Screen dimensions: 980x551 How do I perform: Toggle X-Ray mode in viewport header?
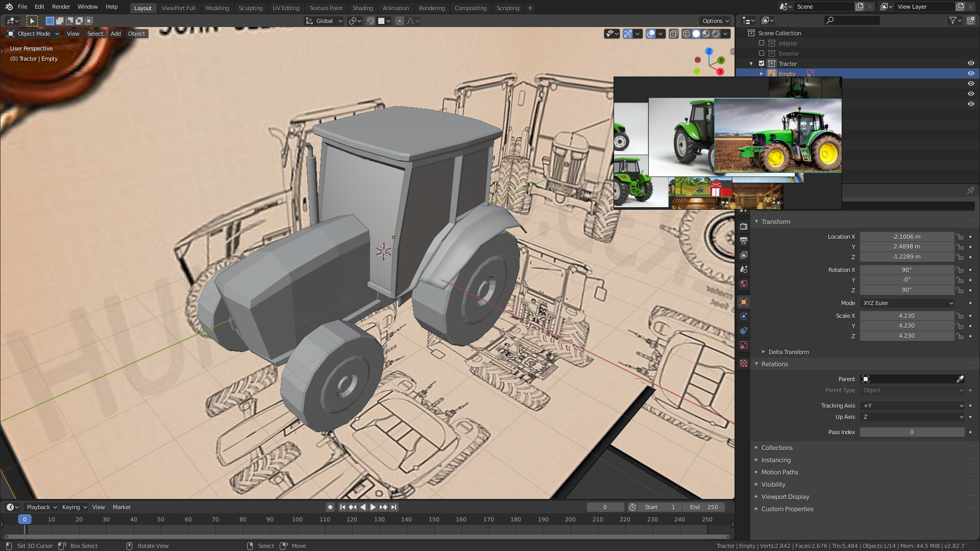click(x=674, y=34)
